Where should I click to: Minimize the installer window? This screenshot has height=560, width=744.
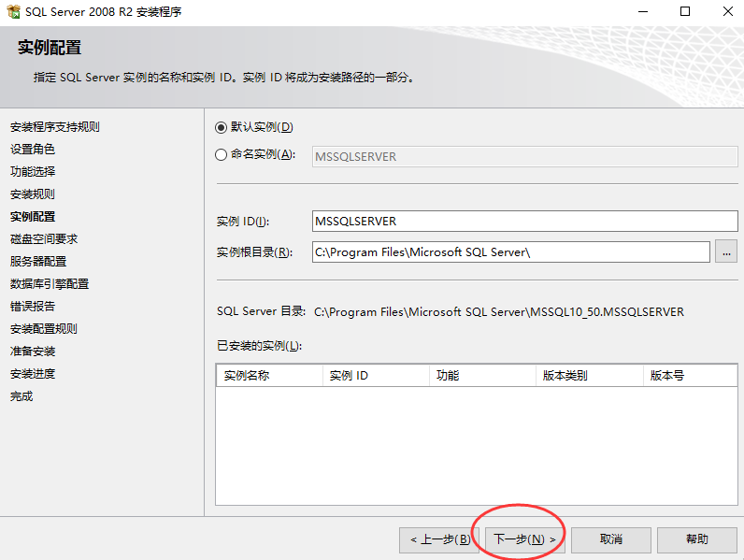click(x=643, y=11)
